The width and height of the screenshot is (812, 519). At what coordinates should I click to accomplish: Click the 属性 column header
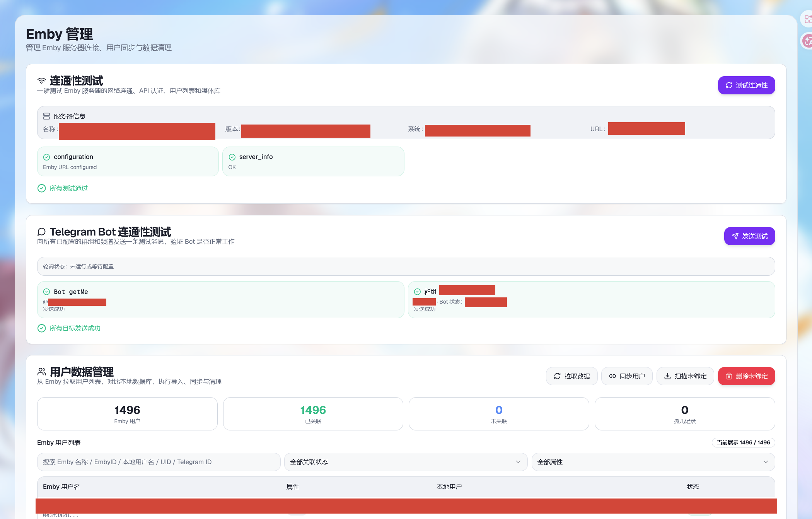tap(293, 487)
